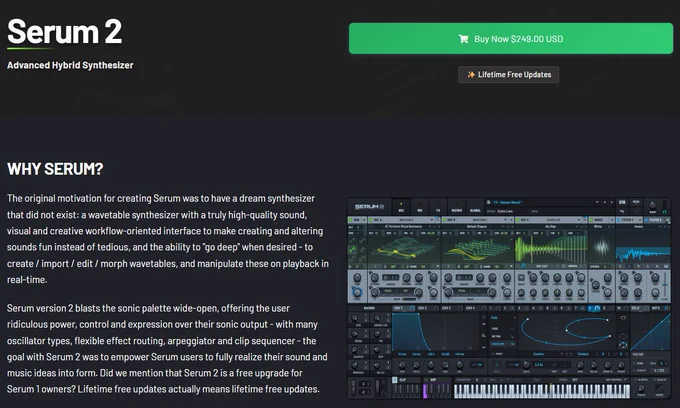Open the OSC A wavetable name dropdown
Screen dimensions: 680x408
[403, 226]
